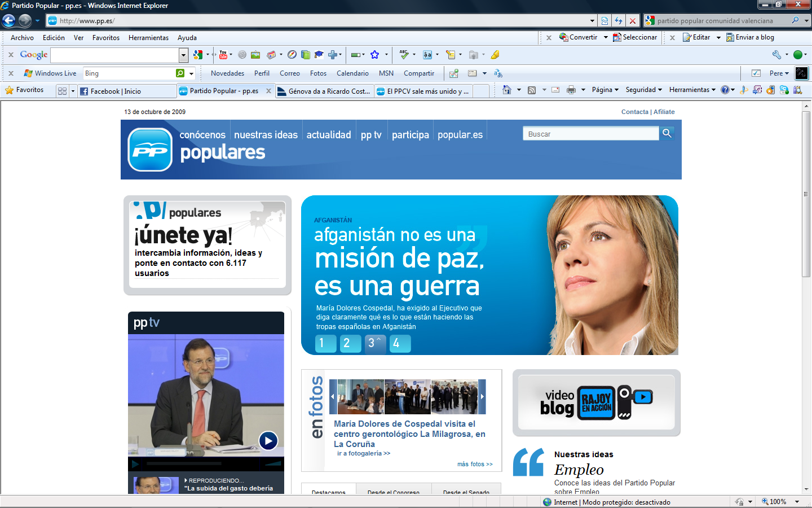The width and height of the screenshot is (812, 508).
Task: Open the Bing search options dropdown arrow
Action: (x=192, y=73)
